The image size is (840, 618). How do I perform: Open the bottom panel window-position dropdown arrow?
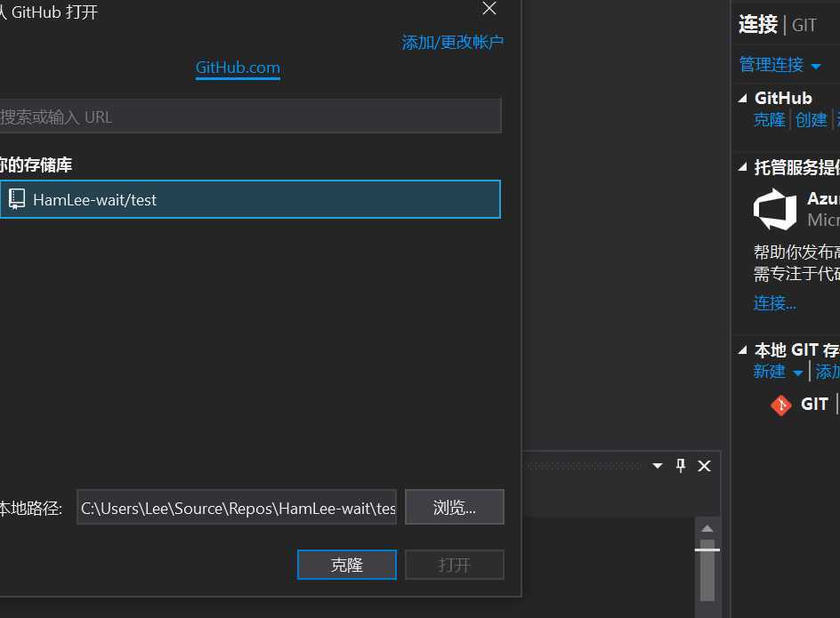point(658,466)
